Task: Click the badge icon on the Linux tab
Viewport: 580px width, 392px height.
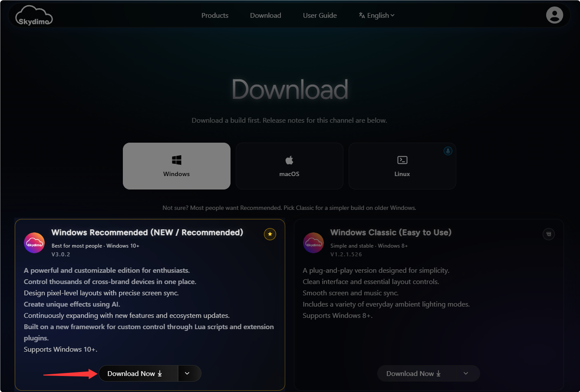Action: (448, 151)
